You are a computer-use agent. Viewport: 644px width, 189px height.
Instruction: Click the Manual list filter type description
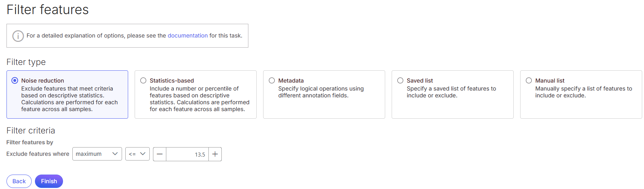(583, 92)
